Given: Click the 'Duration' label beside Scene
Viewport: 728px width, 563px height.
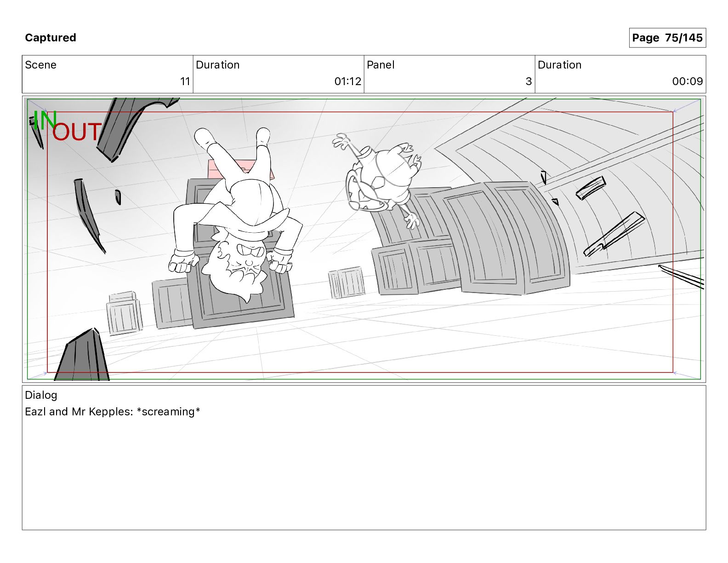Looking at the screenshot, I should [218, 65].
